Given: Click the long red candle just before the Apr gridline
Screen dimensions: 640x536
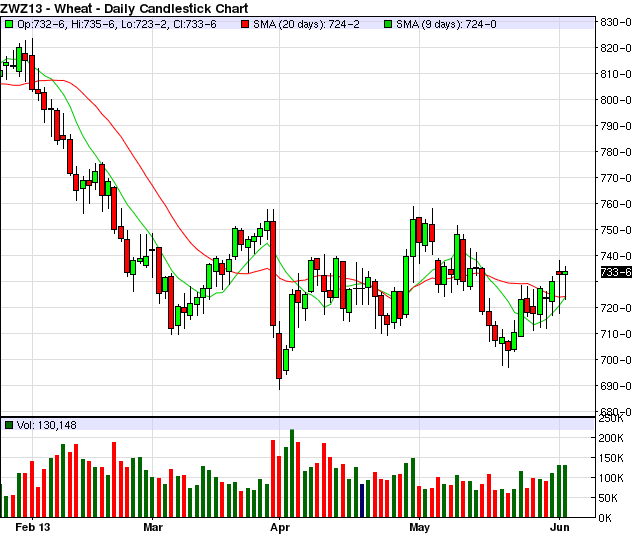Looking at the screenshot, I should point(273,274).
